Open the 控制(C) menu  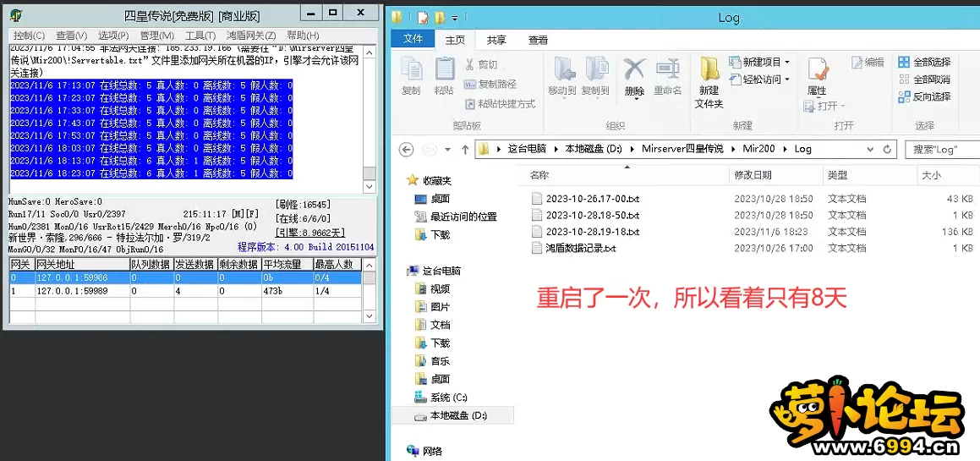30,36
